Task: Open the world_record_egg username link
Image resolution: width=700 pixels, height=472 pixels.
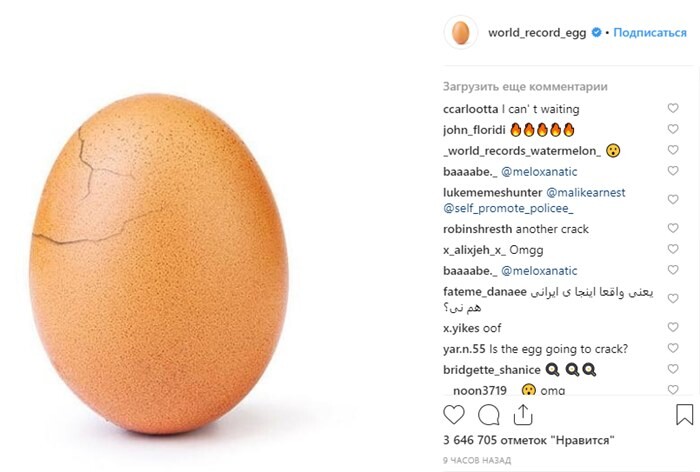Action: point(537,33)
